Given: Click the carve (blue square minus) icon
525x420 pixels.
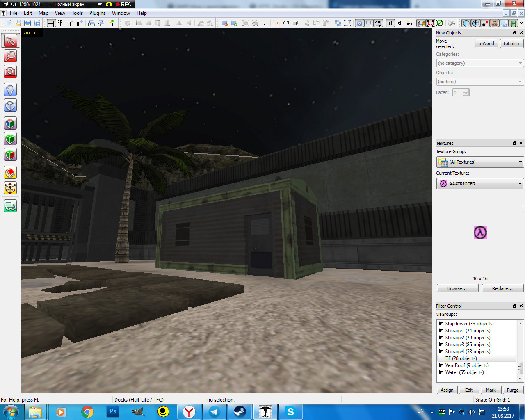Looking at the screenshot, I should point(225,23).
